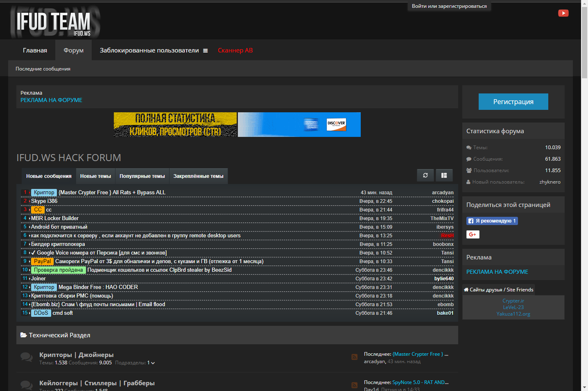Open the Форум nav tab

tap(73, 50)
